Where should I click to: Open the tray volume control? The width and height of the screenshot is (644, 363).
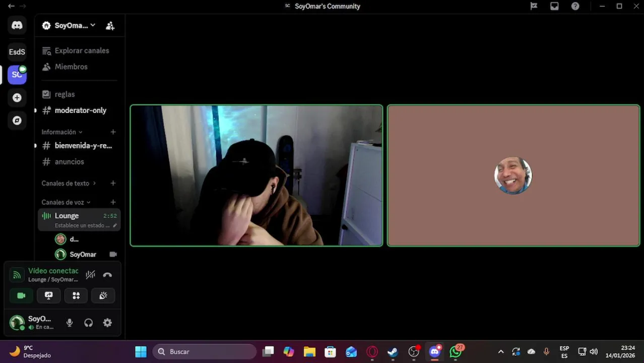[x=594, y=351]
